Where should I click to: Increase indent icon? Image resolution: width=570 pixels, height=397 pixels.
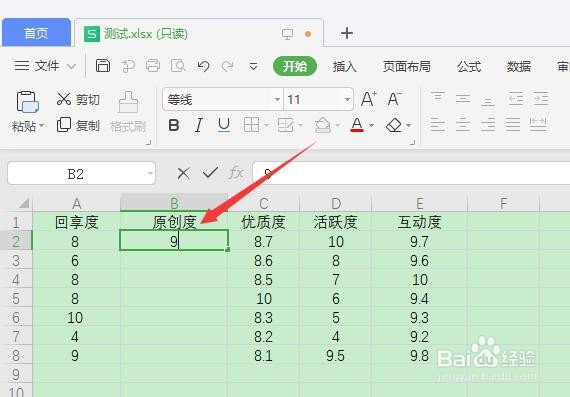[541, 98]
